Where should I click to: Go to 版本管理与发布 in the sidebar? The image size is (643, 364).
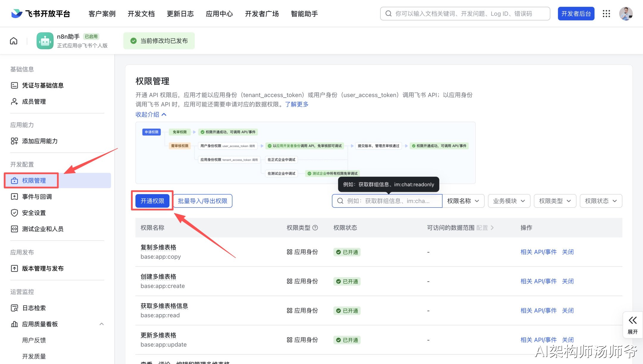[43, 269]
